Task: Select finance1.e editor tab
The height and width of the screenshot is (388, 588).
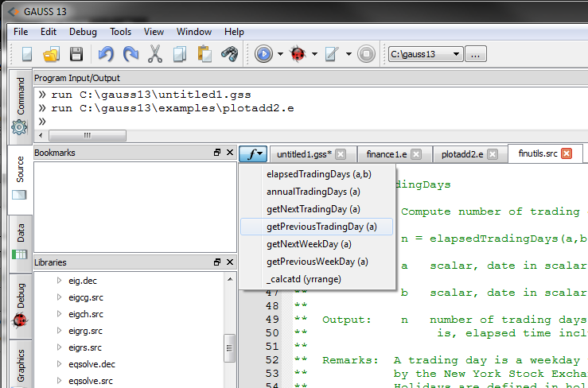Action: pyautogui.click(x=387, y=154)
